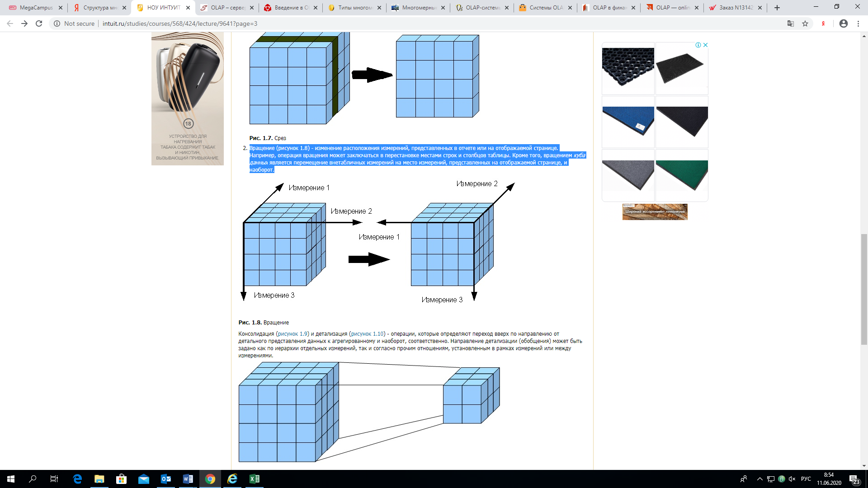The image size is (868, 488).
Task: Switch to the Заказ N13142 tab
Action: 736,8
